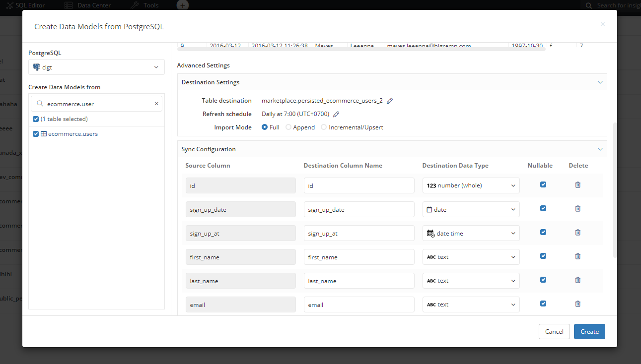
Task: Click the dialog vertical scrollbar
Action: pyautogui.click(x=615, y=190)
